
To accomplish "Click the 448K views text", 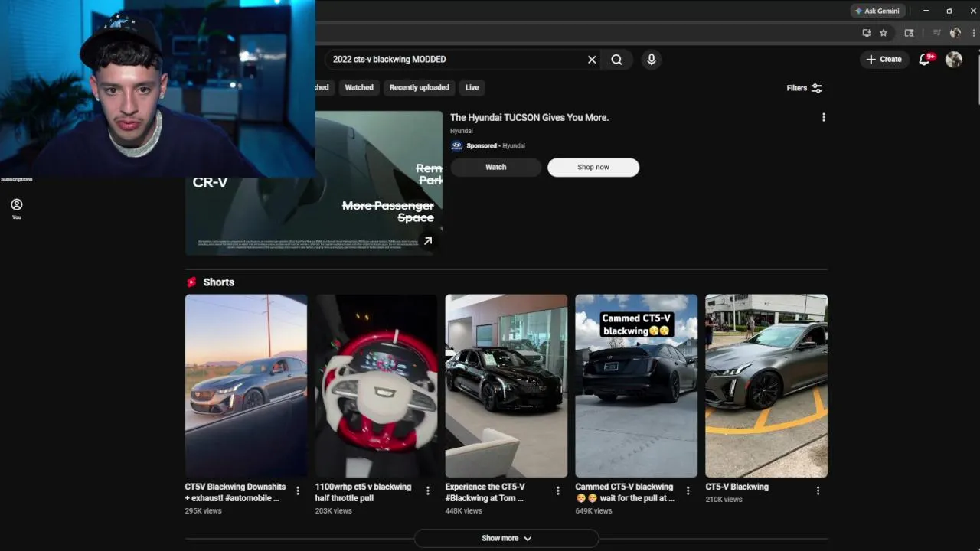I will 464,511.
